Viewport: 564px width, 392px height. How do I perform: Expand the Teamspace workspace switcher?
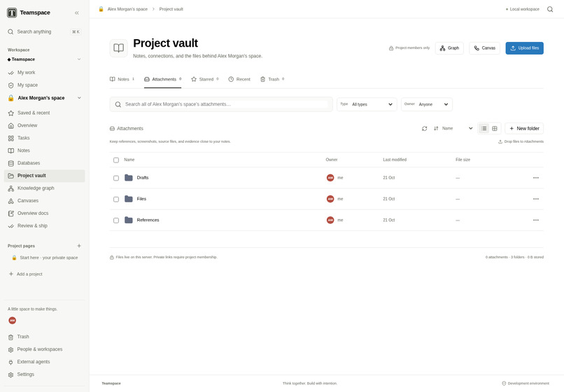(x=45, y=59)
